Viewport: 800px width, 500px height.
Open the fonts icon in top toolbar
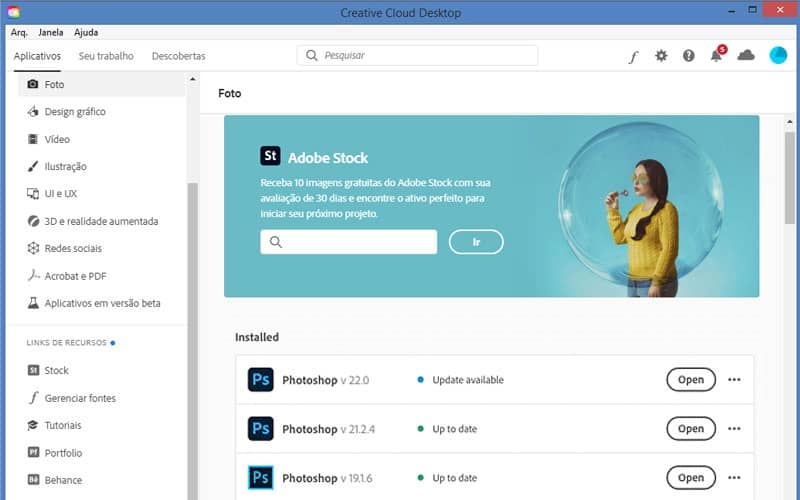coord(633,56)
